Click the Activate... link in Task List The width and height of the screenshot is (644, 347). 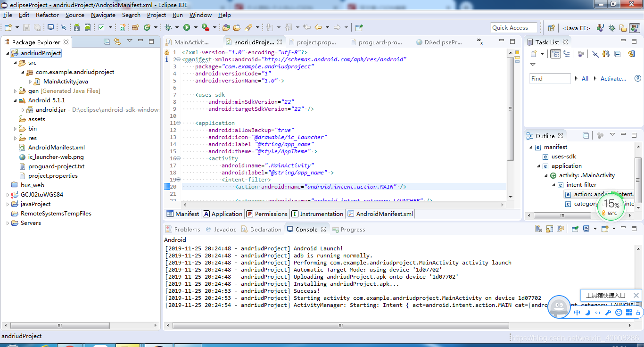click(613, 79)
